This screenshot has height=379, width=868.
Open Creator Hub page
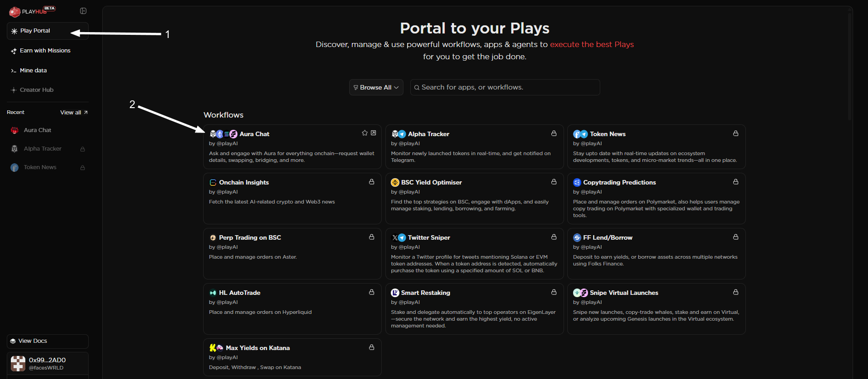pos(32,90)
